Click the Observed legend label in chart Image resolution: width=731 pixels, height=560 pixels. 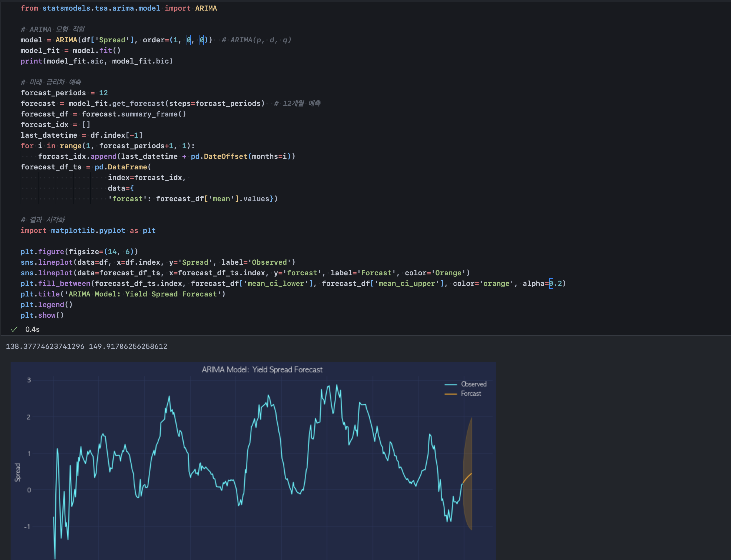click(x=474, y=384)
